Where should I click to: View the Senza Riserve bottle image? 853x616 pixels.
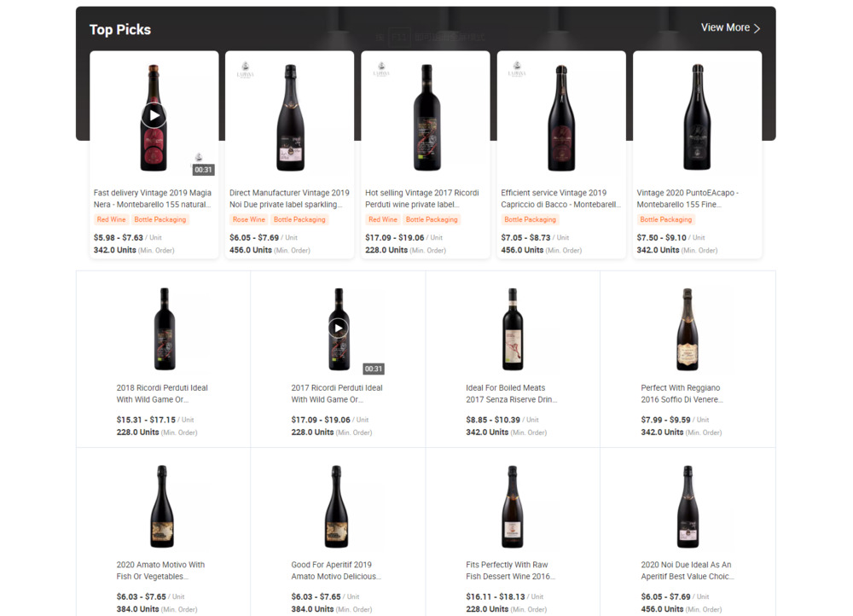coord(513,329)
